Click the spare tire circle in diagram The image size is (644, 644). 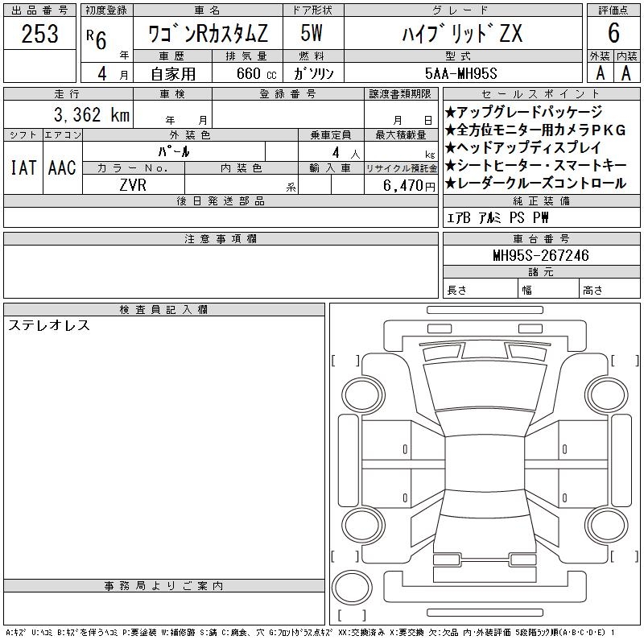click(x=352, y=588)
